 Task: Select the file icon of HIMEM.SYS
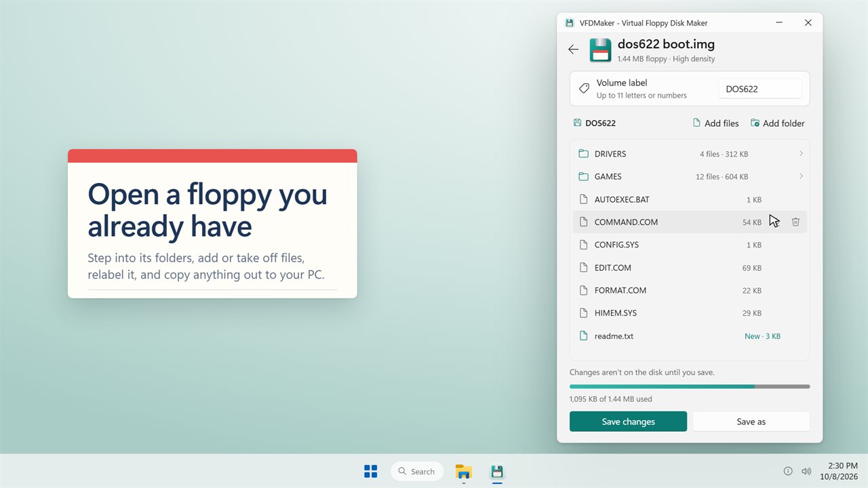[x=583, y=313]
